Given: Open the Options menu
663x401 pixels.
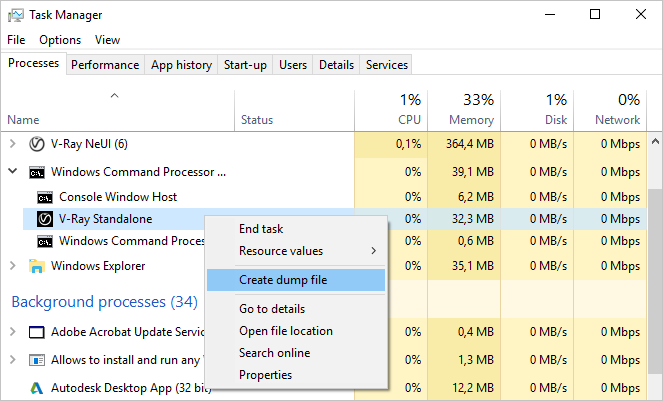Looking at the screenshot, I should click(x=60, y=40).
